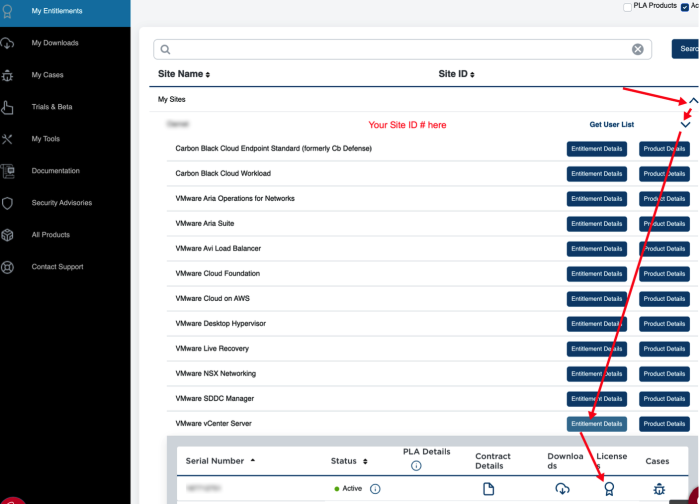Click the downloads cloud icon in Active row

[562, 489]
